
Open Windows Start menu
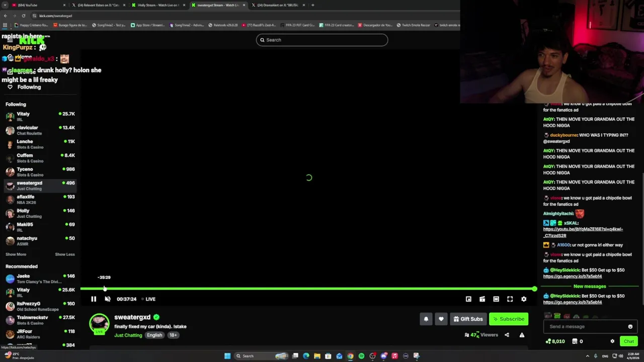point(227,356)
